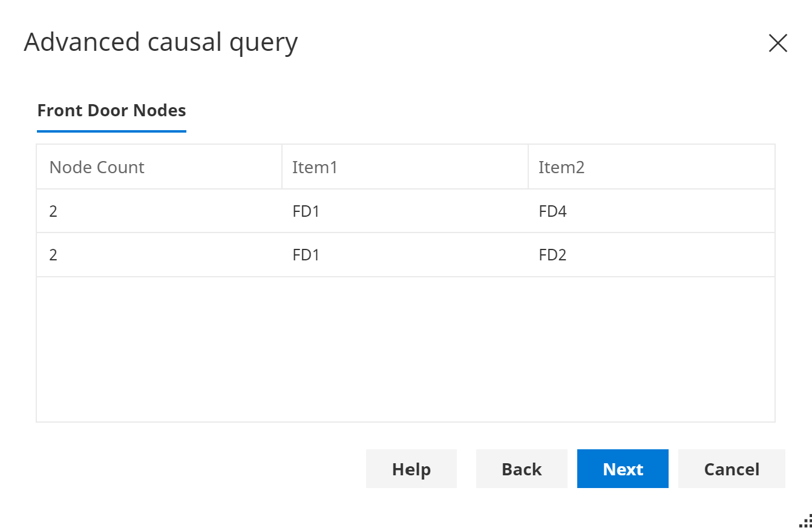Viewport: 812px width, 528px height.
Task: Click empty area below the table rows
Action: point(405,348)
